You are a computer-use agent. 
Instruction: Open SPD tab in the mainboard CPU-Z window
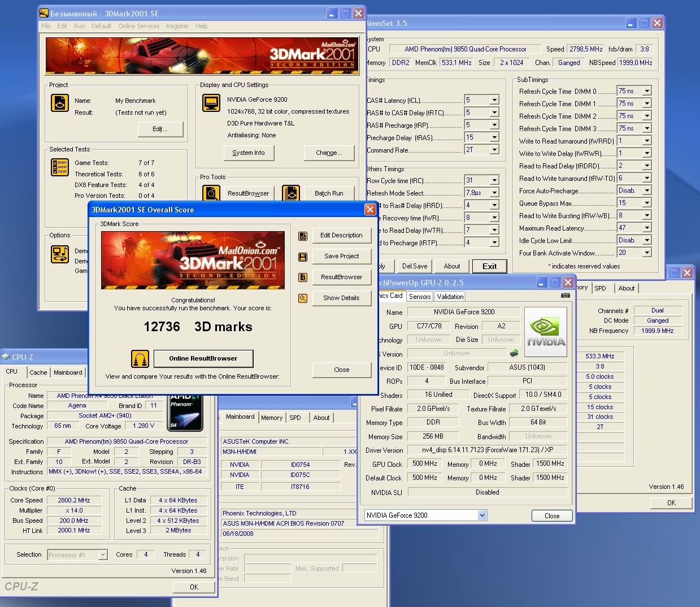[295, 418]
